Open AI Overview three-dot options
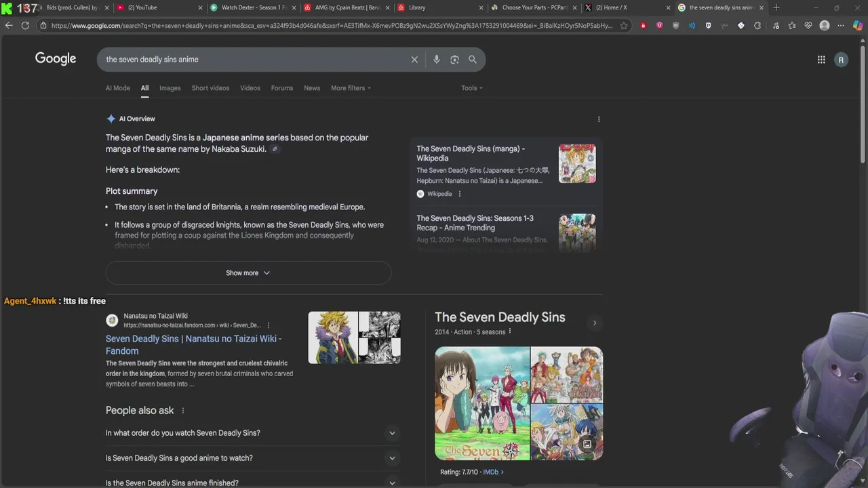The height and width of the screenshot is (488, 868). tap(599, 119)
